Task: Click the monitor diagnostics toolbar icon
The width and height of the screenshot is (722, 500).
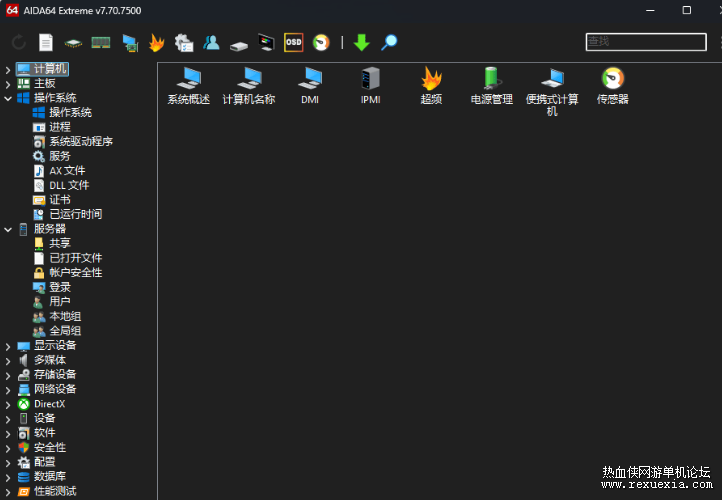Action: coord(266,42)
